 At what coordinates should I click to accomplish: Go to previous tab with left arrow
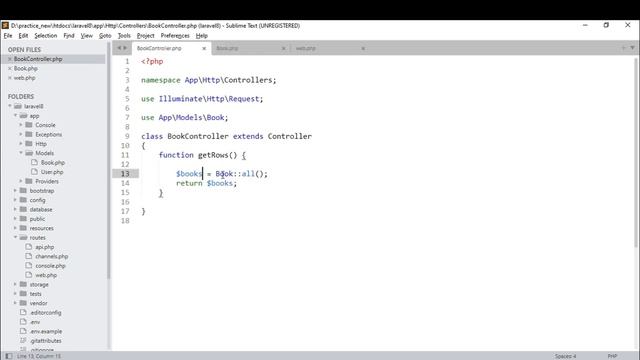(119, 48)
